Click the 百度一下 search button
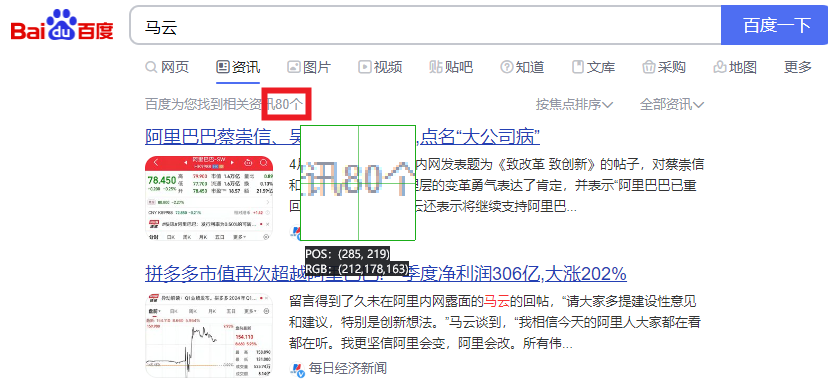 tap(775, 25)
